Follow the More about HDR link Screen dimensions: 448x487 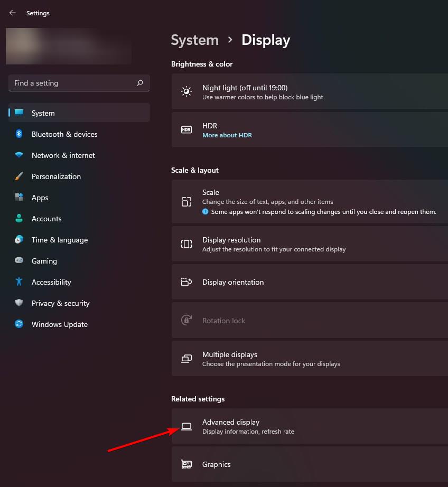(x=227, y=135)
